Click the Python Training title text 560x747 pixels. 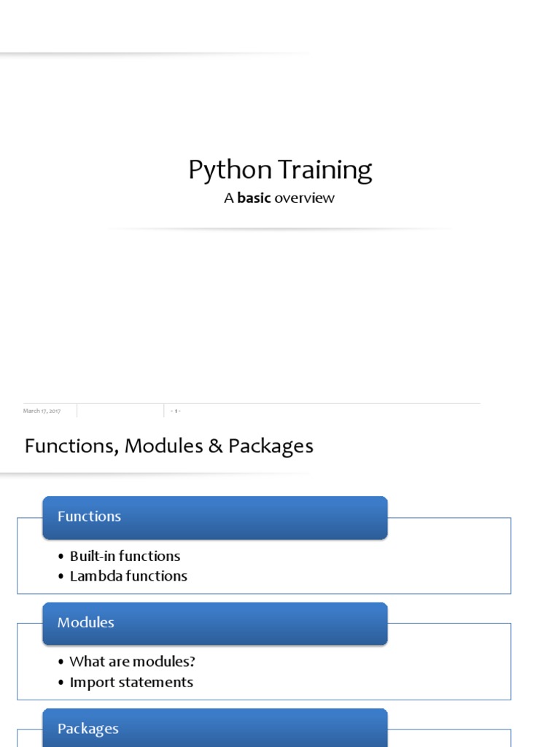(280, 170)
